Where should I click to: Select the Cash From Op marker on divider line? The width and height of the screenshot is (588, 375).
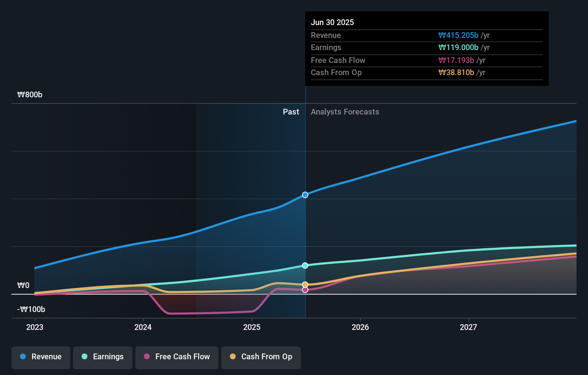(305, 284)
